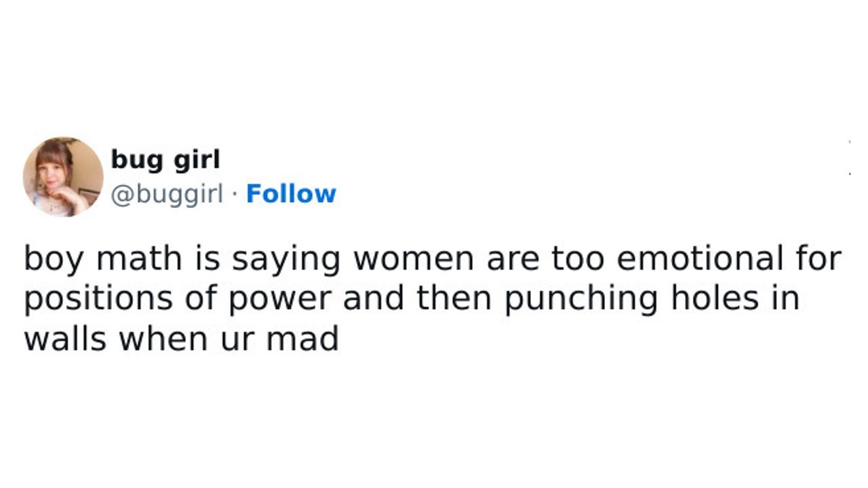
Task: Follow the bug girl account
Action: coord(291,194)
